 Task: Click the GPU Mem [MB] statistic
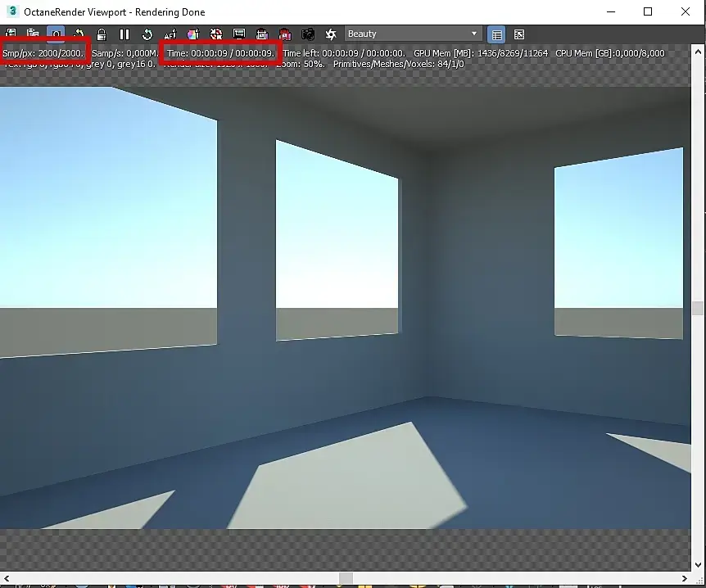[481, 53]
